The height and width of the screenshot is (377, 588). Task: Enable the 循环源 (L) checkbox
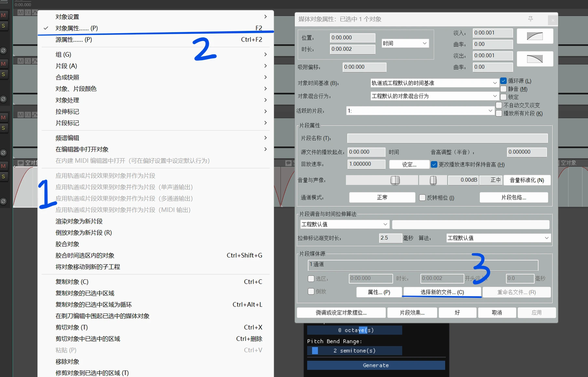click(503, 80)
